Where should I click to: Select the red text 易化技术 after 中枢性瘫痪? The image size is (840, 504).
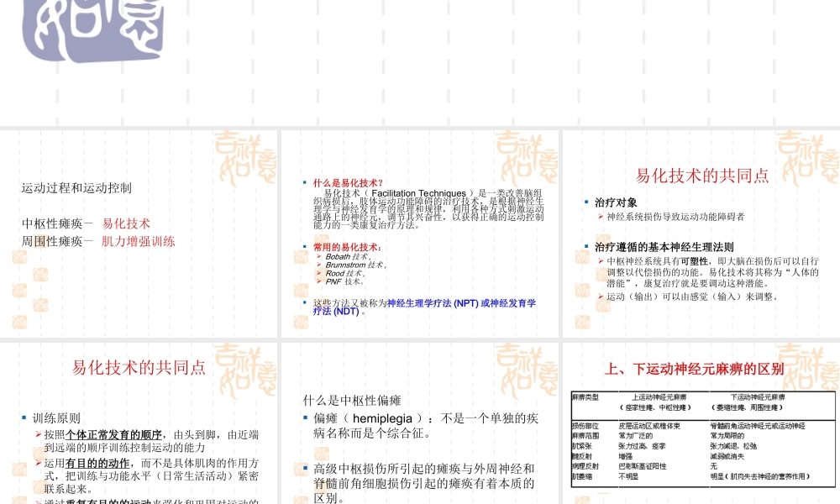click(126, 224)
